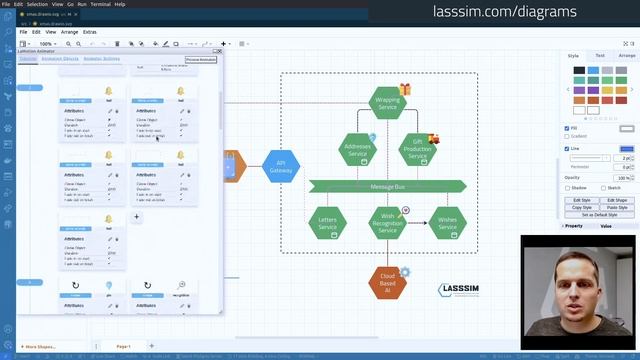Select the toy train icon on Gift Production
Image resolution: width=640 pixels, height=360 pixels.
point(433,139)
